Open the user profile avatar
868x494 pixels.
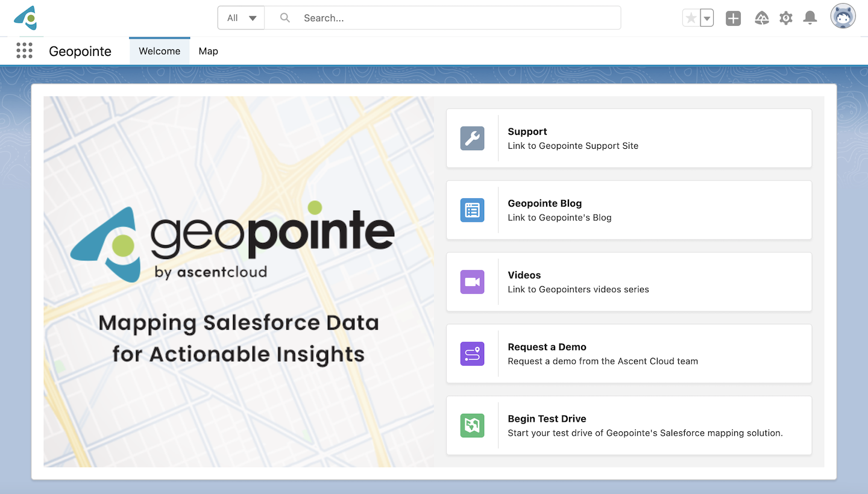click(x=843, y=16)
